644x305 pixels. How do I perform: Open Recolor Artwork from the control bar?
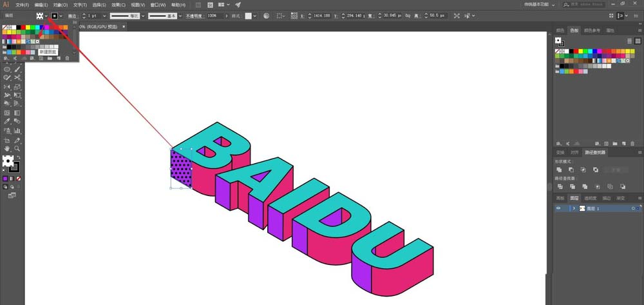coord(266,15)
